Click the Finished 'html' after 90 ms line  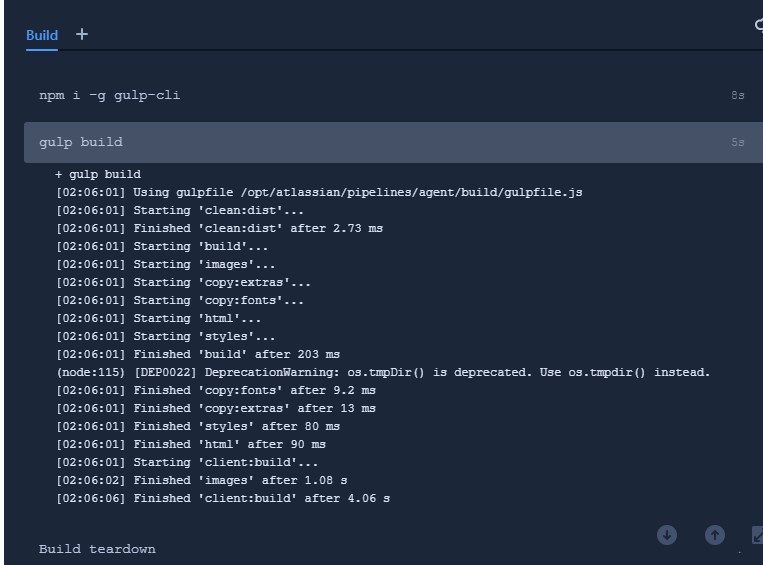pos(191,444)
